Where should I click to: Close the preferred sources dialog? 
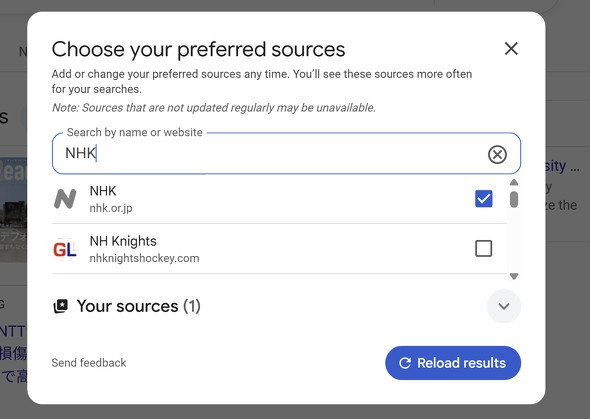tap(511, 49)
